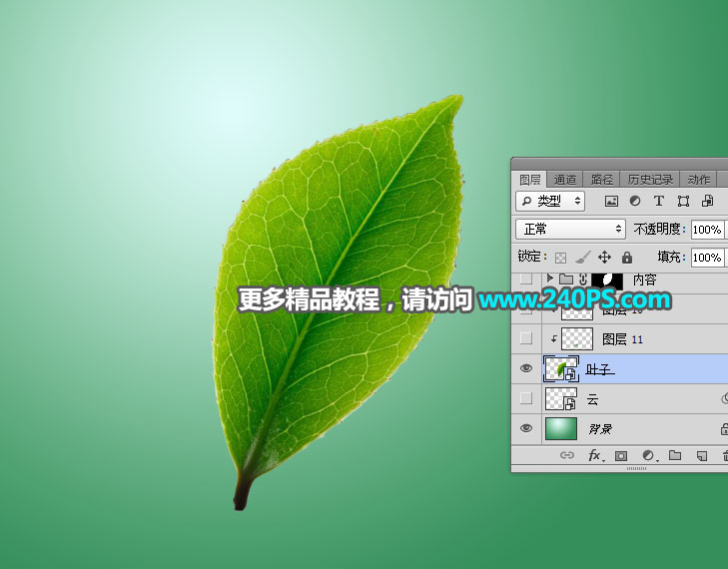Click the adjustment layer filter icon
The image size is (728, 569).
[635, 201]
